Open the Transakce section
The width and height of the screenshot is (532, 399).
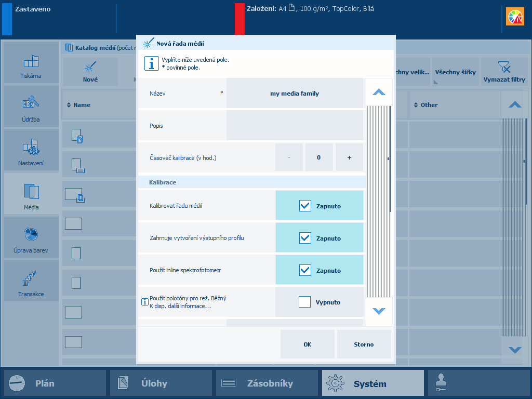tap(31, 281)
